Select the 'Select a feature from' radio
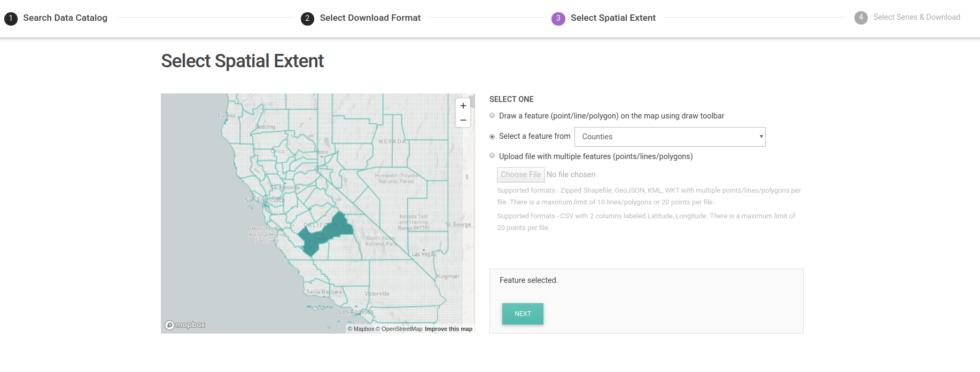980x372 pixels. pyautogui.click(x=492, y=136)
